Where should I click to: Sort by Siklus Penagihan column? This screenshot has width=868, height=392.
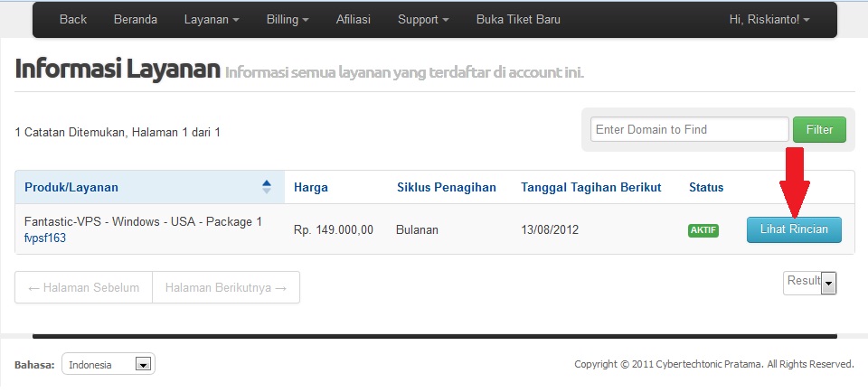(x=446, y=187)
